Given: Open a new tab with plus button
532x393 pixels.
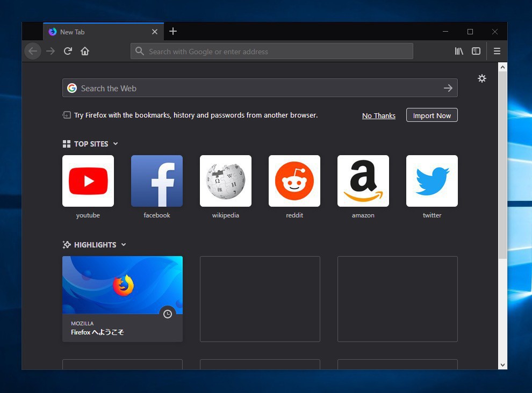Looking at the screenshot, I should pyautogui.click(x=173, y=32).
